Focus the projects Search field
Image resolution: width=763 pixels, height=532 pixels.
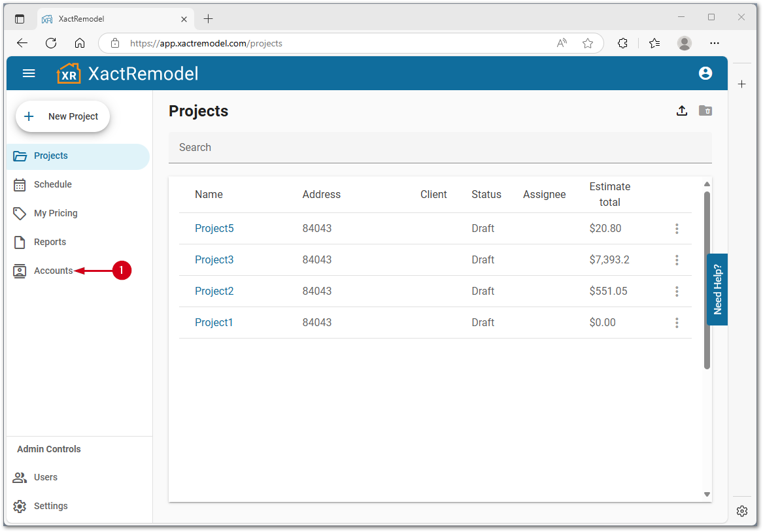[440, 147]
